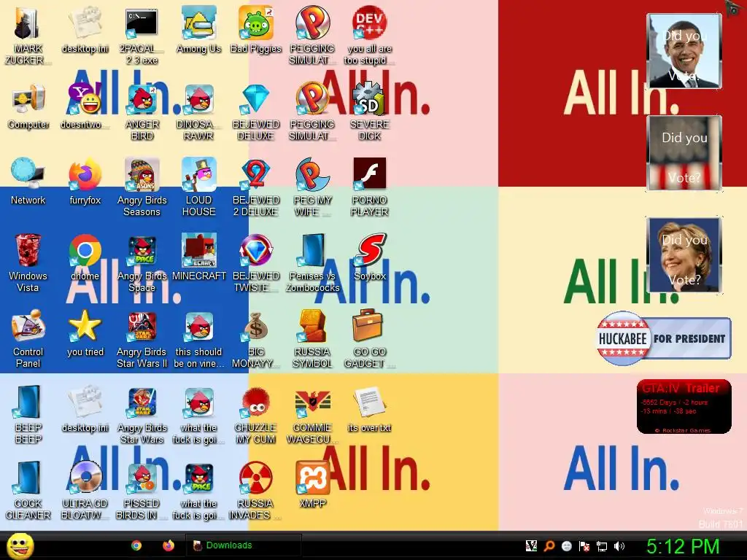Open pinned Chrome on the taskbar
This screenshot has width=747, height=560.
click(x=136, y=545)
